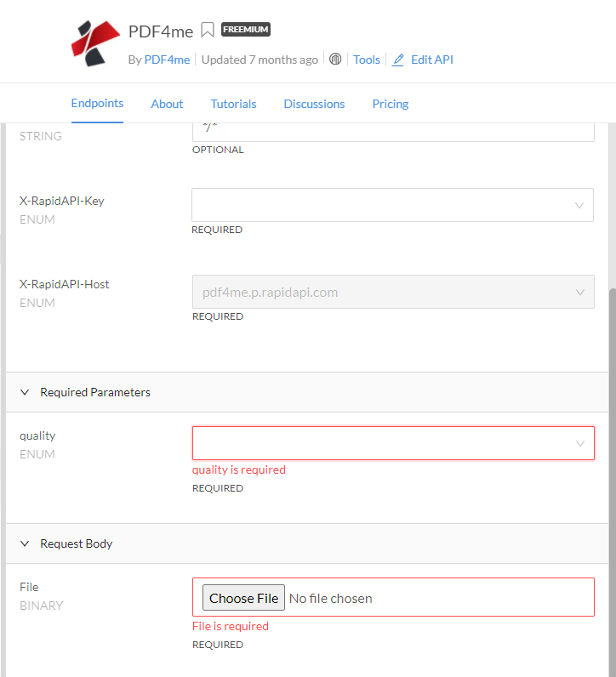616x677 pixels.
Task: Open the PDF4me author link
Action: [167, 60]
